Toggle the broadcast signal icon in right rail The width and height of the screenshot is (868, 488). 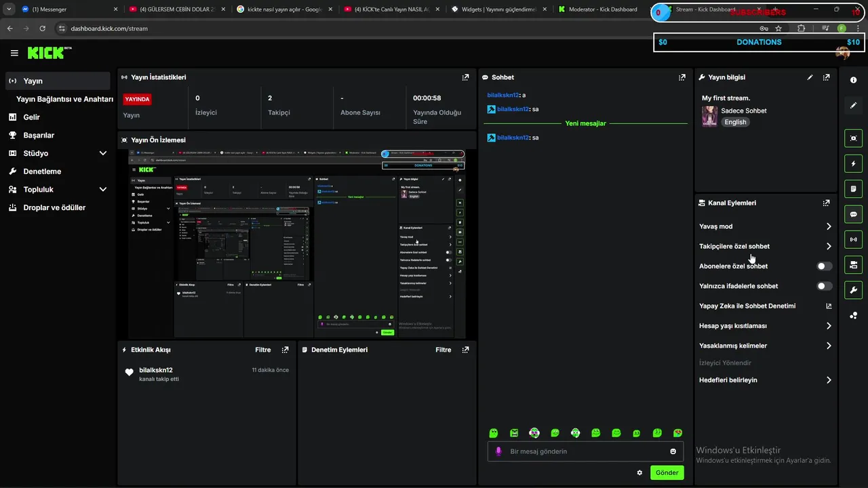pyautogui.click(x=854, y=239)
